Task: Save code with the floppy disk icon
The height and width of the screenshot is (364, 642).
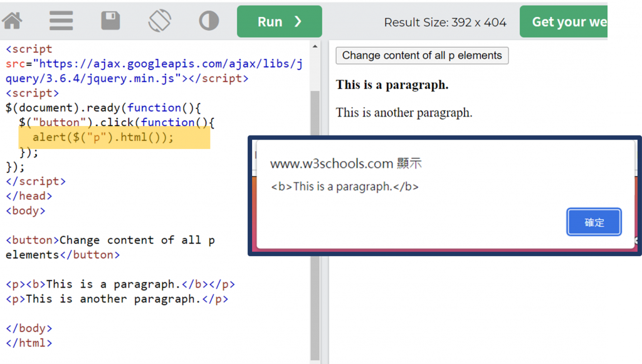Action: pos(110,21)
